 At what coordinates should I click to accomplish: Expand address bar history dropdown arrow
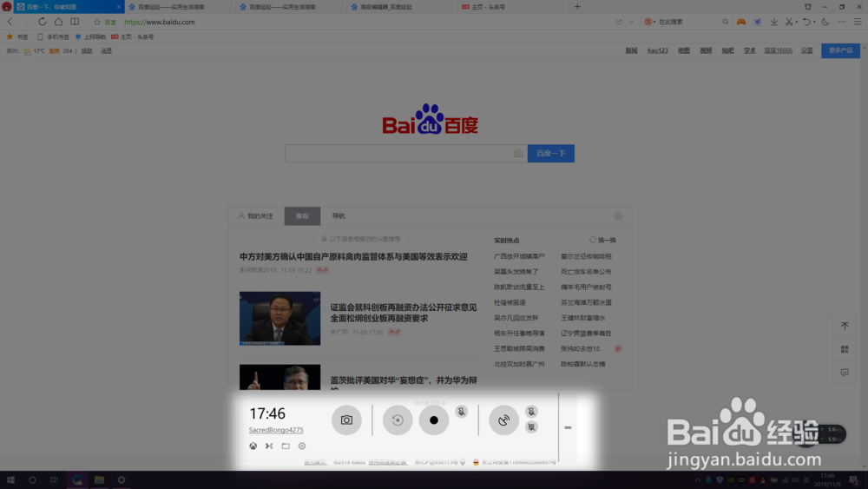[x=631, y=22]
